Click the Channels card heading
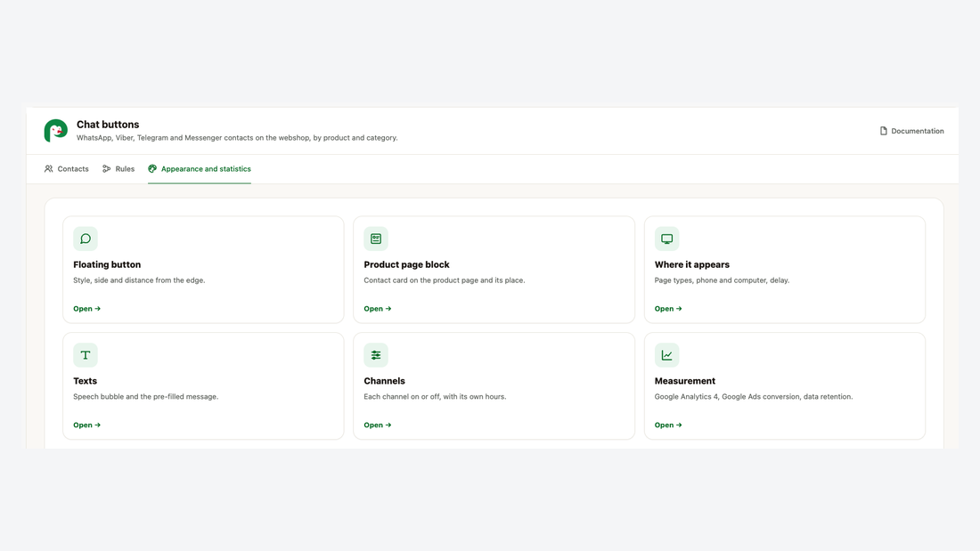This screenshot has width=980, height=551. 384,380
